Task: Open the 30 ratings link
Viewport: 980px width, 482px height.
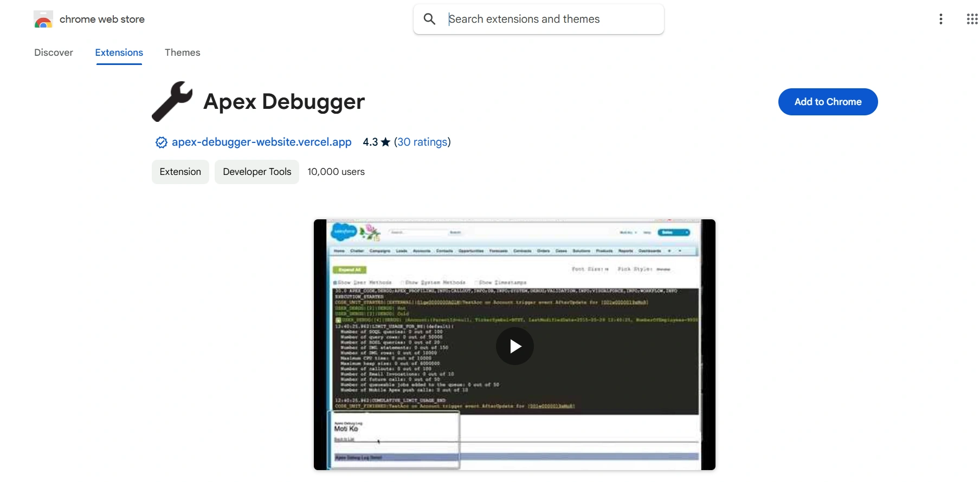Action: [x=422, y=142]
